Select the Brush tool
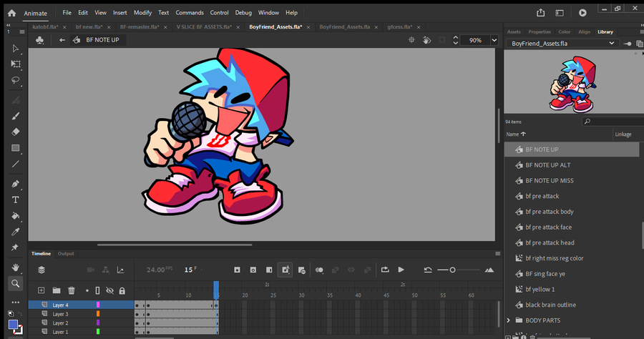The height and width of the screenshot is (339, 644). coord(15,116)
